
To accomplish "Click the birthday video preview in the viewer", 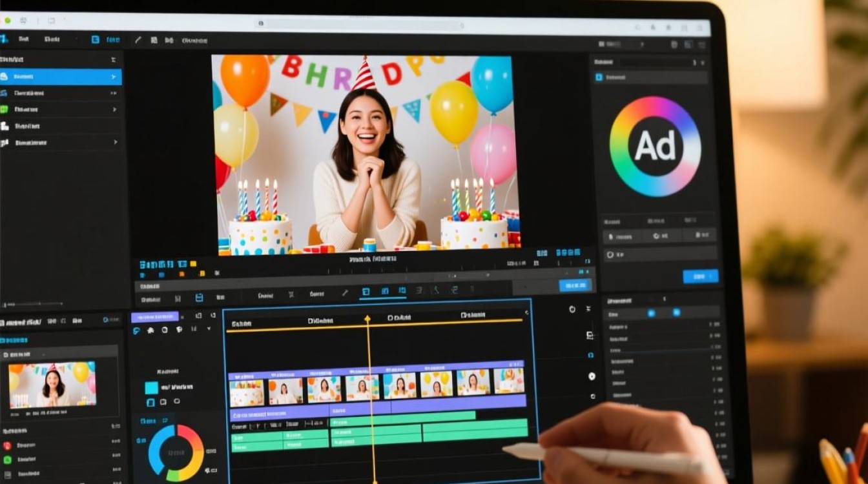I will coord(365,155).
